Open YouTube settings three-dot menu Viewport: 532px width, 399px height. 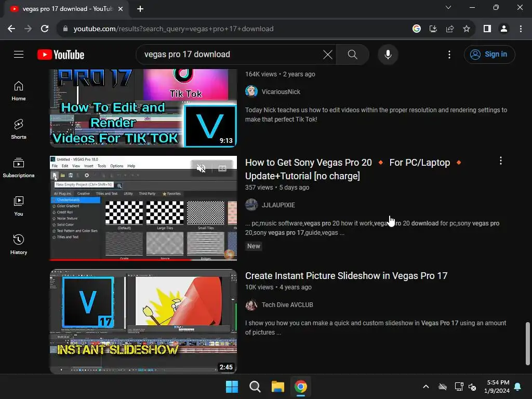click(x=449, y=54)
